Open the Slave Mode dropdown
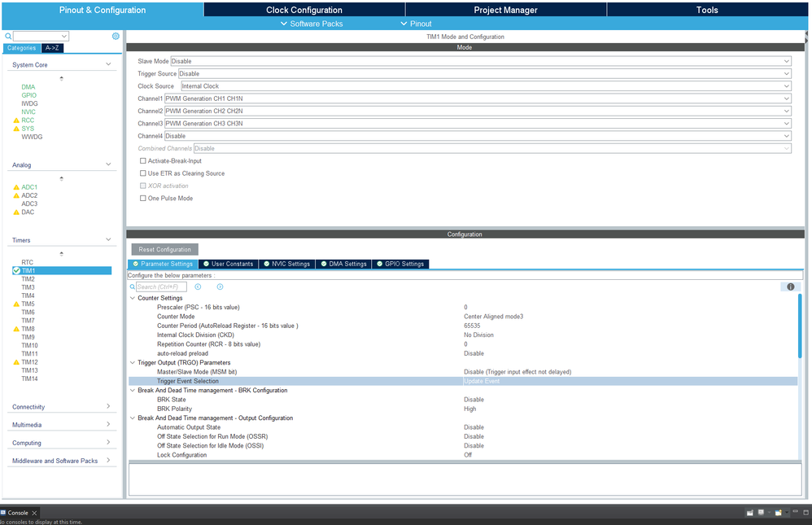 (x=481, y=61)
